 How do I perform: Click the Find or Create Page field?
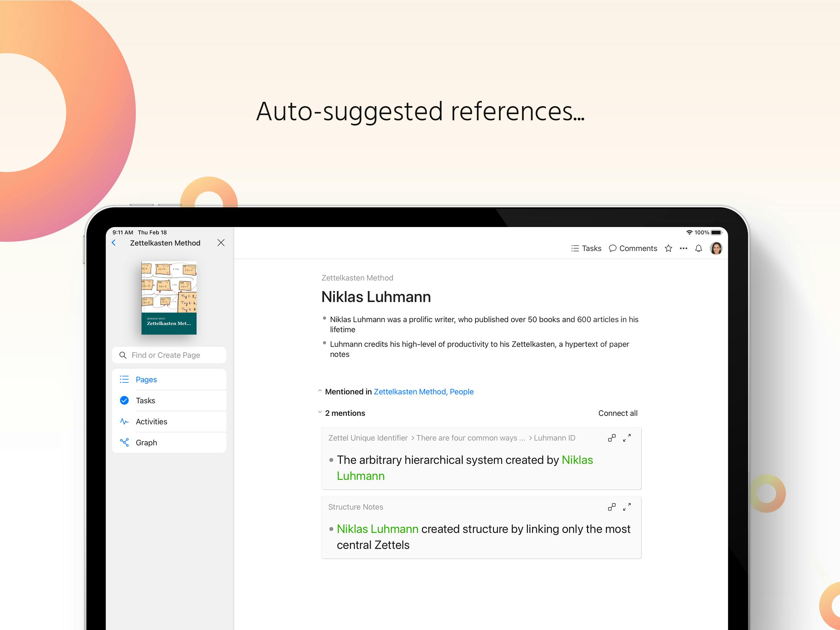click(169, 355)
